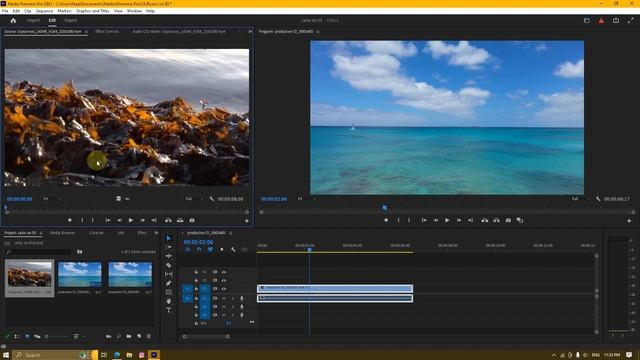The image size is (640, 360).
Task: Select the Rectangle tool
Action: (x=169, y=292)
